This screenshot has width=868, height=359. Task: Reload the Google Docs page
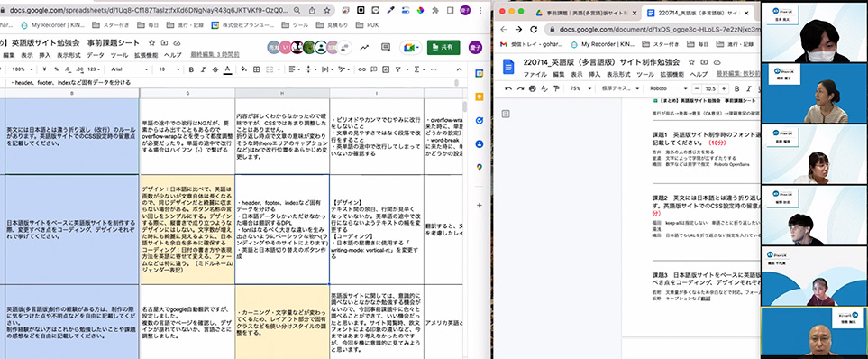[534, 30]
